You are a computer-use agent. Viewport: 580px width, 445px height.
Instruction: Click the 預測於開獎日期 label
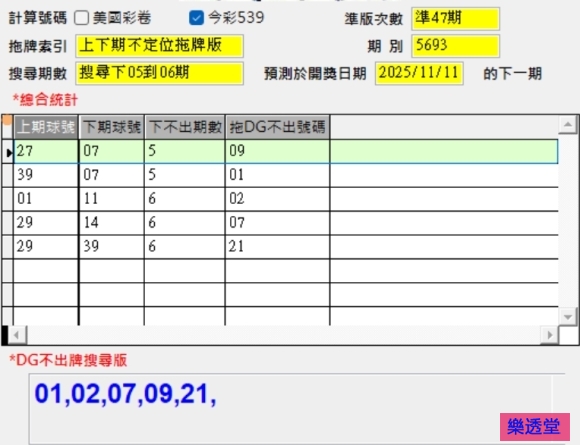(315, 74)
